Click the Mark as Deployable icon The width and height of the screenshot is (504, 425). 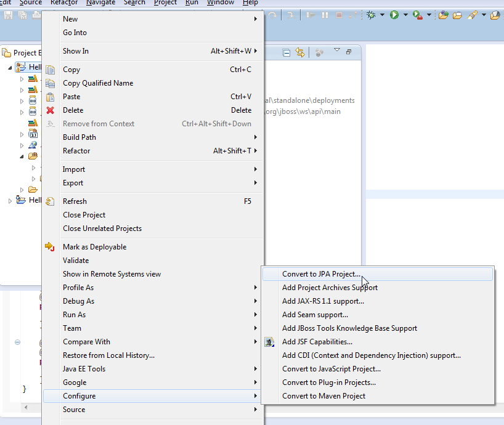point(51,247)
